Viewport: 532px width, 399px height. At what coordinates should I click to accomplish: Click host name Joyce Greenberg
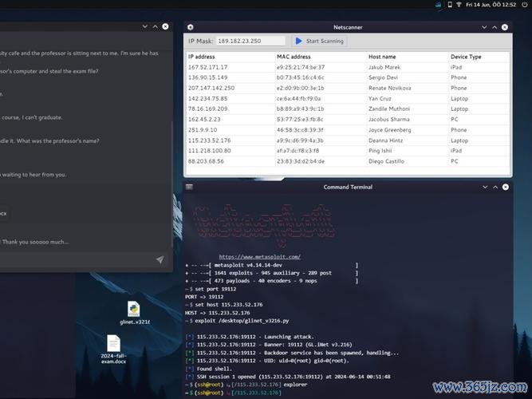coord(389,130)
